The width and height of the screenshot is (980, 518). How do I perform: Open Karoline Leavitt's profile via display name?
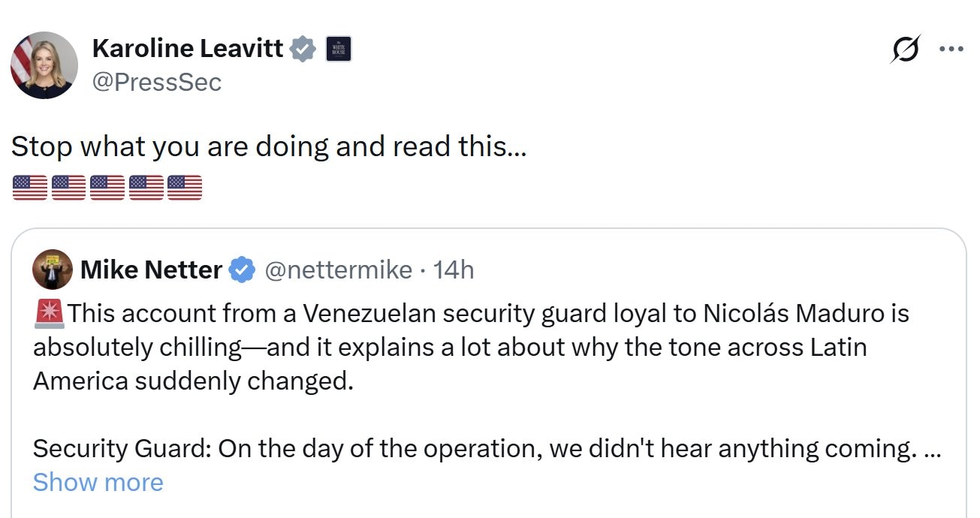pos(188,49)
